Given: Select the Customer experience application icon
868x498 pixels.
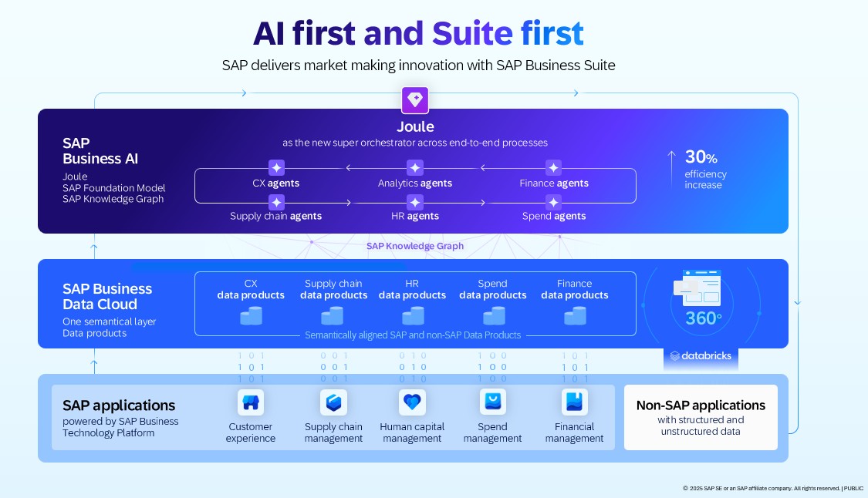Looking at the screenshot, I should tap(250, 402).
